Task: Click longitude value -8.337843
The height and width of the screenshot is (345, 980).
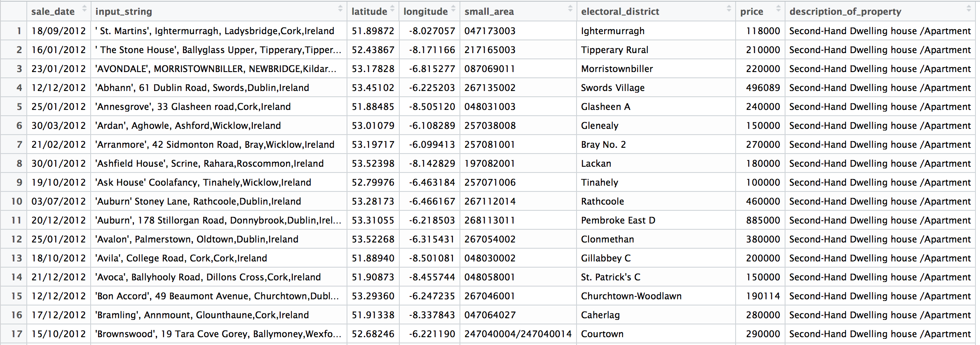Action: tap(432, 315)
